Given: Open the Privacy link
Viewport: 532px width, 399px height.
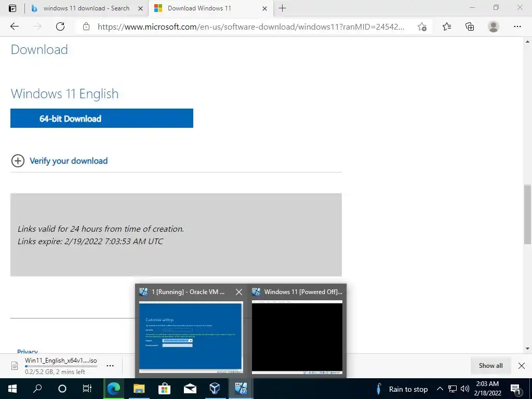Looking at the screenshot, I should point(28,351).
